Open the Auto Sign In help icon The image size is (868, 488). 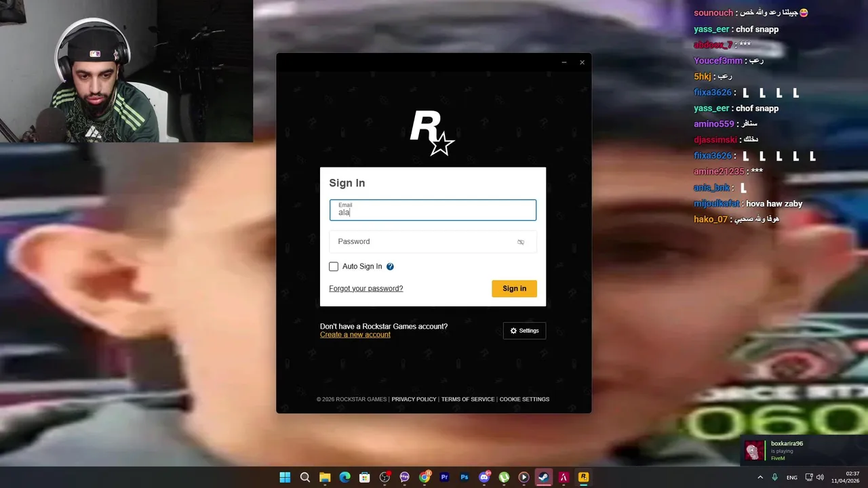[x=390, y=266]
